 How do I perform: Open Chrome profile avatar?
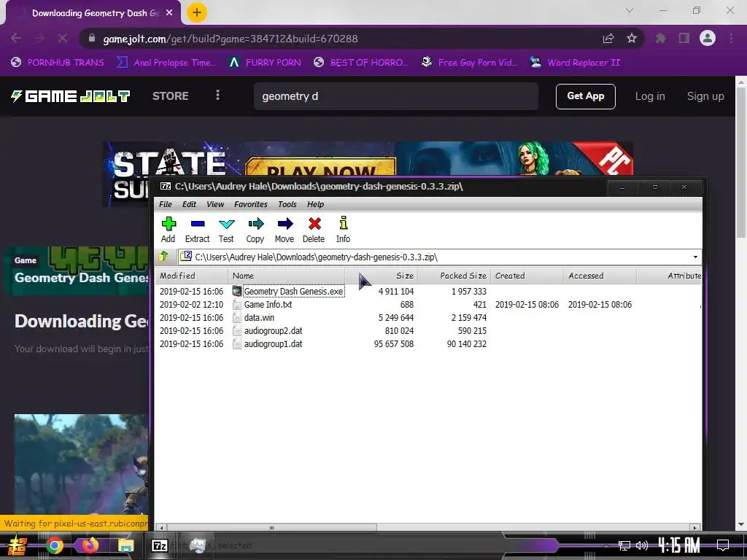pyautogui.click(x=708, y=39)
